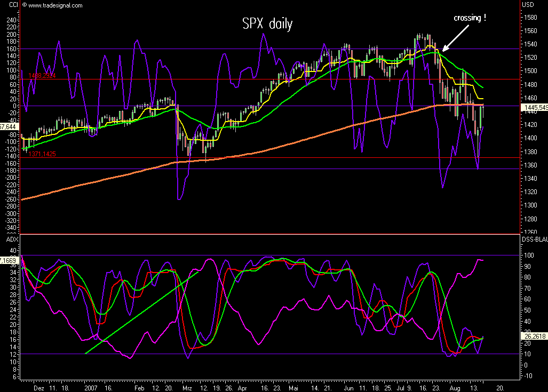Click the "crossing !" annotation text
This screenshot has width=548, height=392.
(x=470, y=18)
